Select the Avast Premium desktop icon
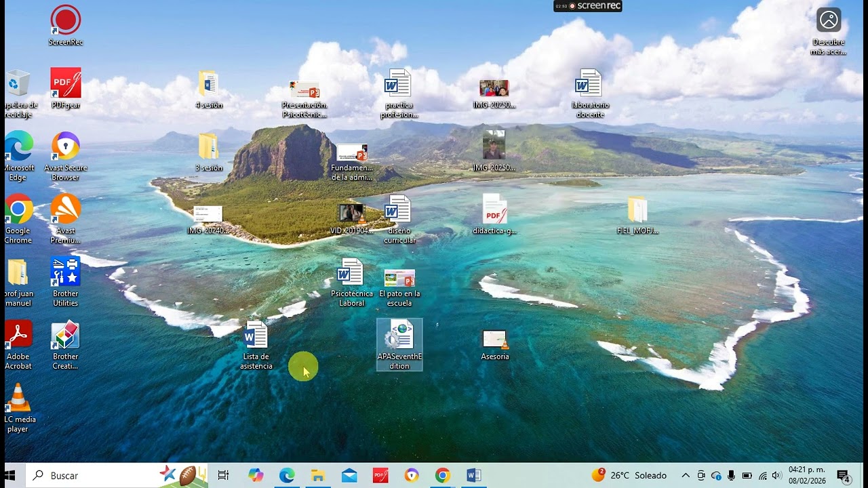Screen dimensions: 868x488 pyautogui.click(x=66, y=219)
